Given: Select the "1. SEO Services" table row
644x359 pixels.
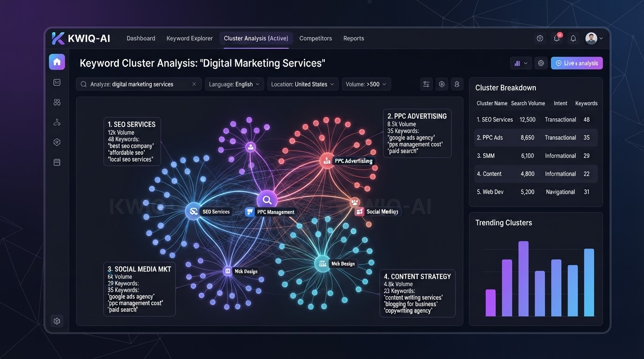Looking at the screenshot, I should point(536,120).
